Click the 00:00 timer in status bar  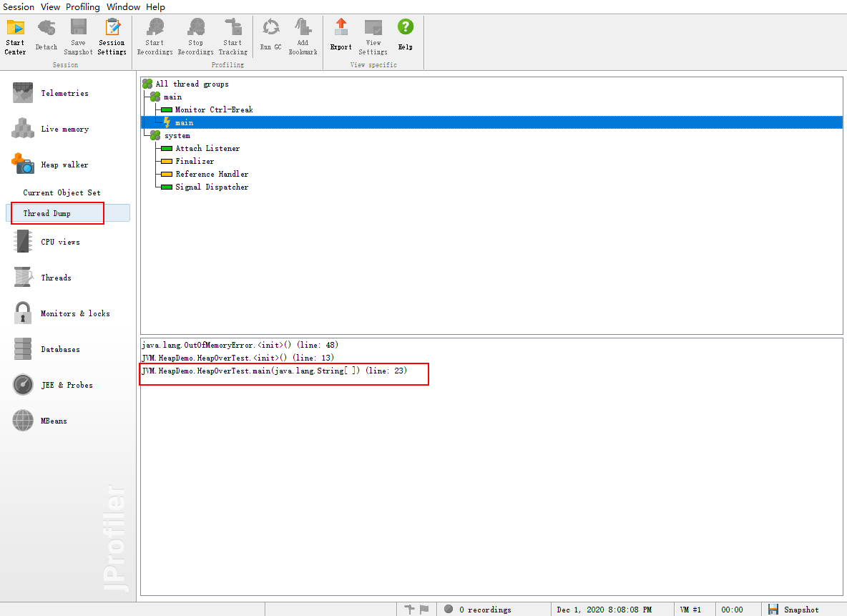(732, 610)
